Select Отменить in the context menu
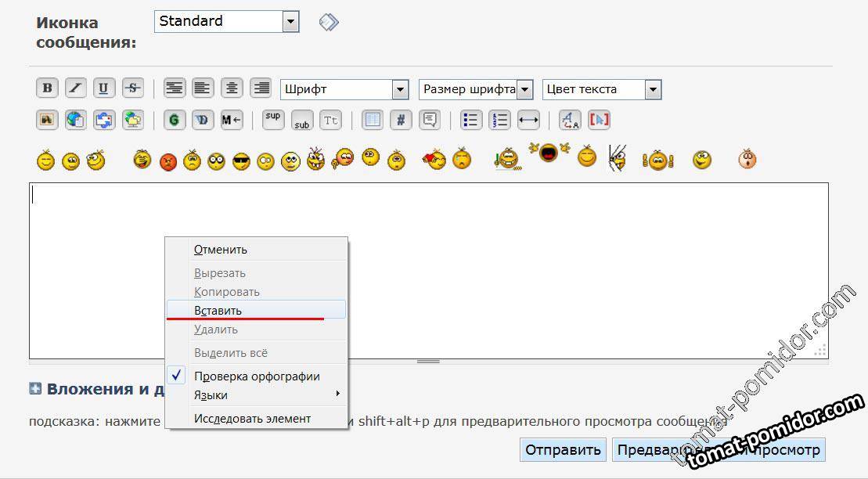The width and height of the screenshot is (868, 479). [221, 250]
